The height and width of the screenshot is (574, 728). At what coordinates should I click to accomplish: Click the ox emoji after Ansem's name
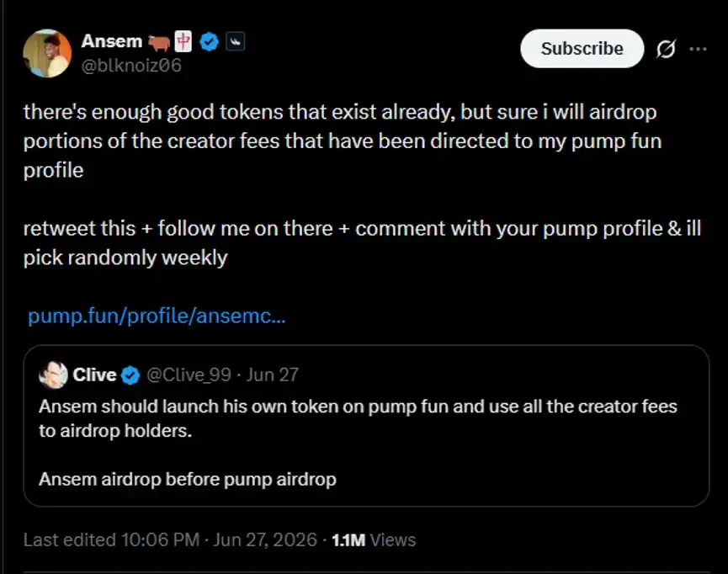point(159,43)
